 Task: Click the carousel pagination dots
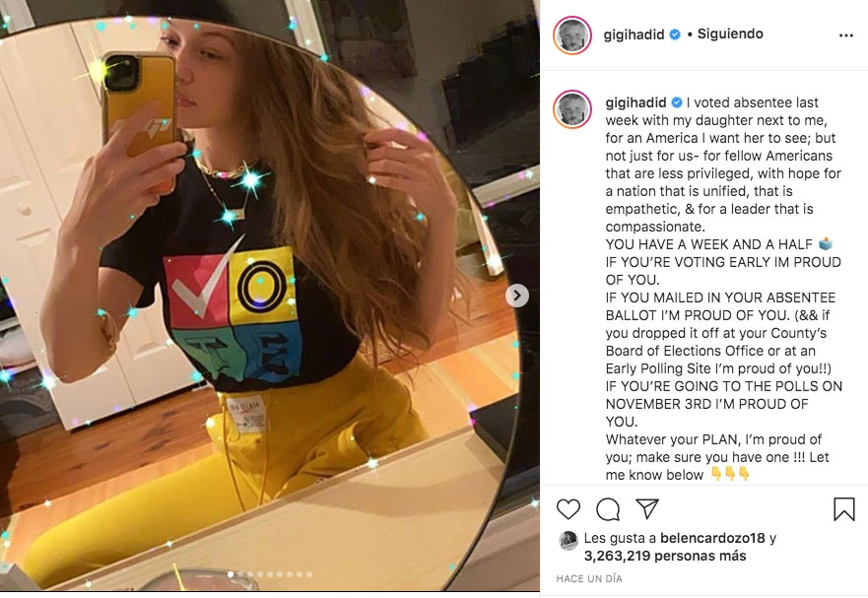pyautogui.click(x=270, y=573)
